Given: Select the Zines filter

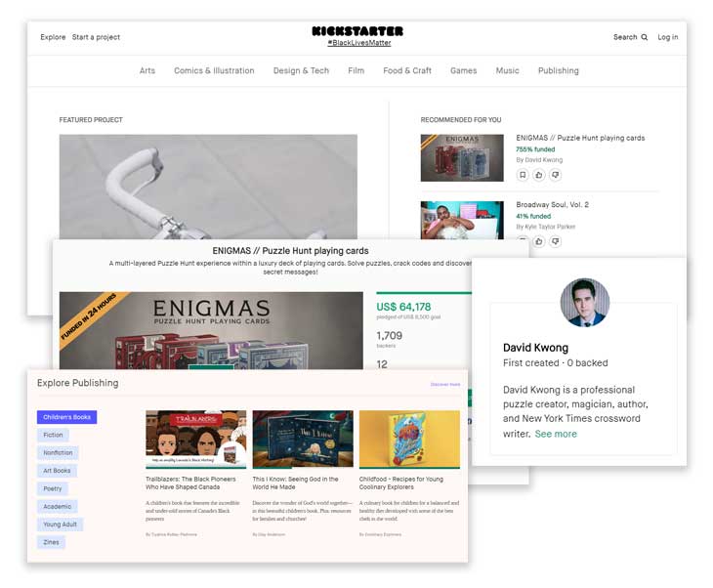Looking at the screenshot, I should [x=51, y=542].
